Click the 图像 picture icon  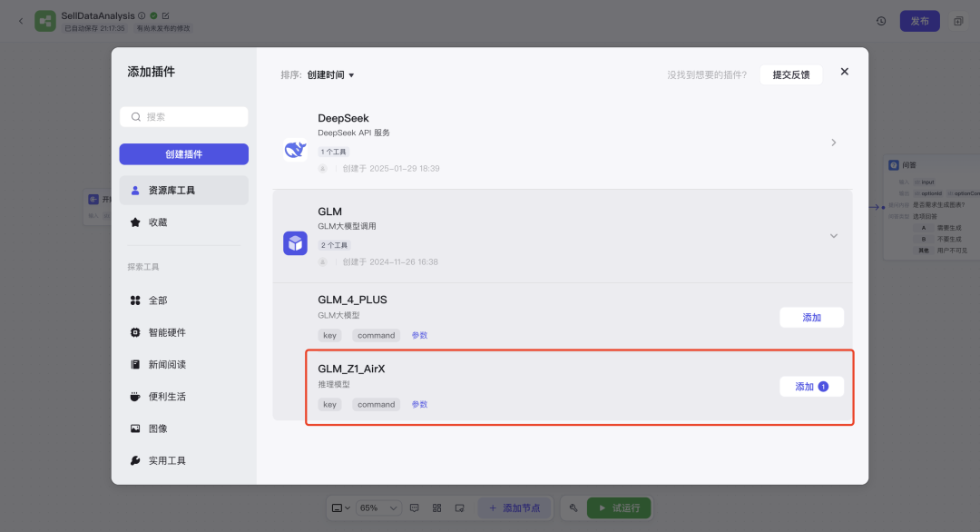point(135,429)
